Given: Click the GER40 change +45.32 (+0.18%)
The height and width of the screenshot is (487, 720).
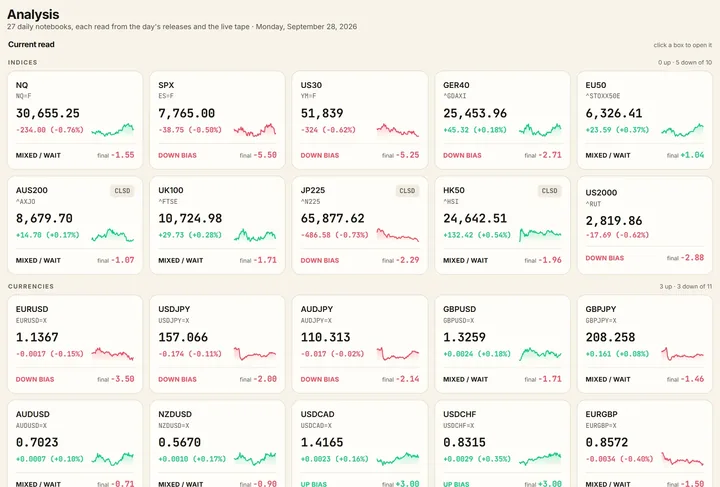Looking at the screenshot, I should (x=475, y=130).
